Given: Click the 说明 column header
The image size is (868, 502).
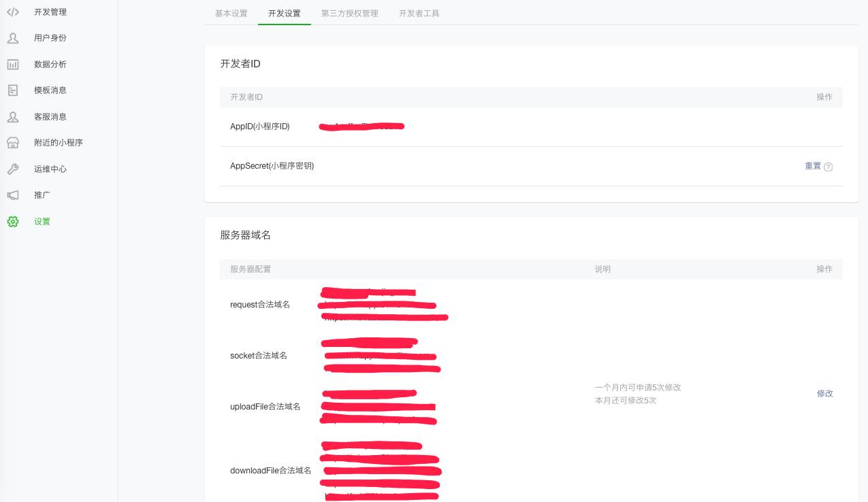Looking at the screenshot, I should (602, 269).
